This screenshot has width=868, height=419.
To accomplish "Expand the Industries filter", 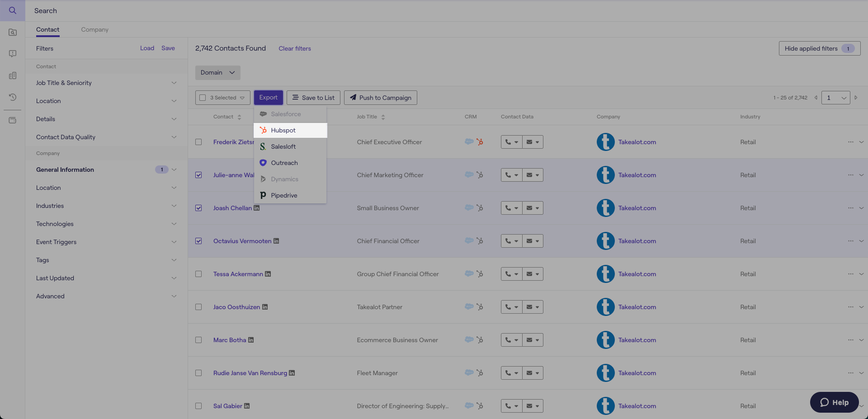I will (106, 206).
